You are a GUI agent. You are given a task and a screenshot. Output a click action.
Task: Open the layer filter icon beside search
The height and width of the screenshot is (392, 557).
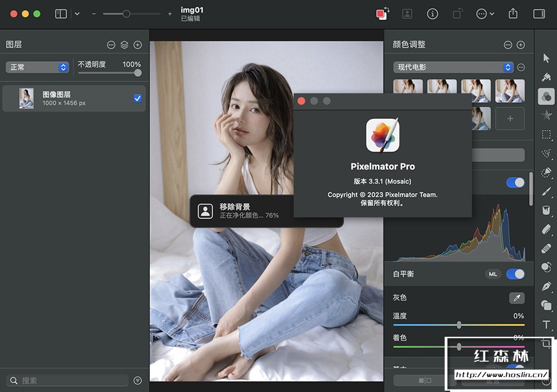137,380
